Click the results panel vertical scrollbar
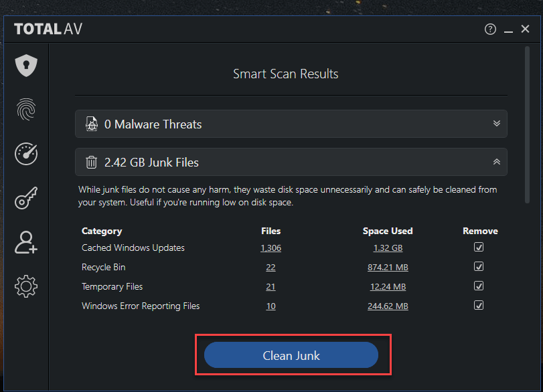 527,124
